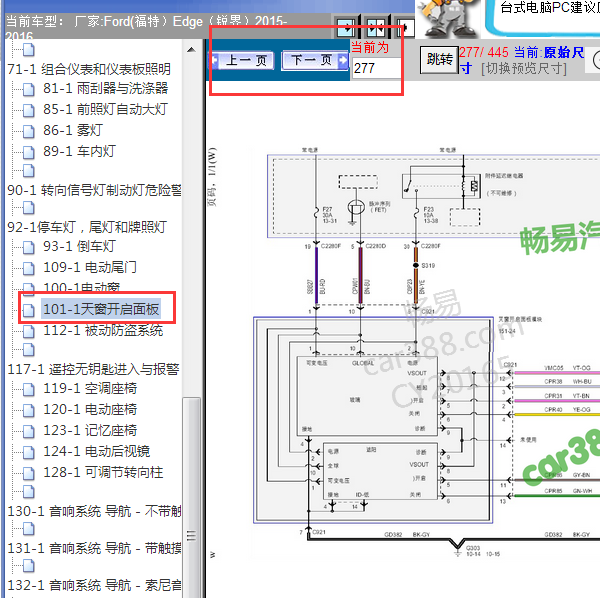Screen dimensions: 600x598
Task: Click the wiring diagram image preview
Action: click(425, 352)
